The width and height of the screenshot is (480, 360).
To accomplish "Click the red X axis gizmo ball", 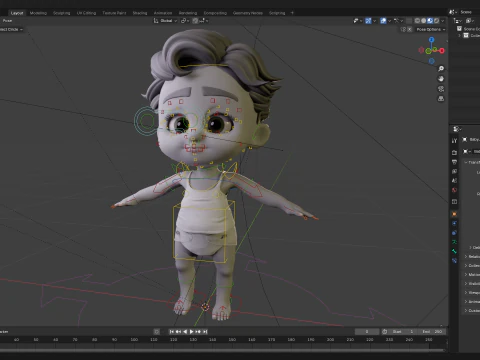I will (x=442, y=51).
